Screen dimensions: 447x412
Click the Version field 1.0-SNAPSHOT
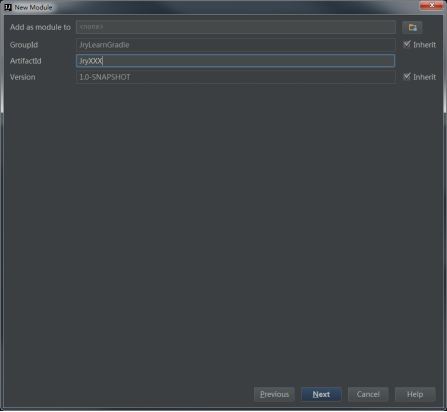click(236, 77)
